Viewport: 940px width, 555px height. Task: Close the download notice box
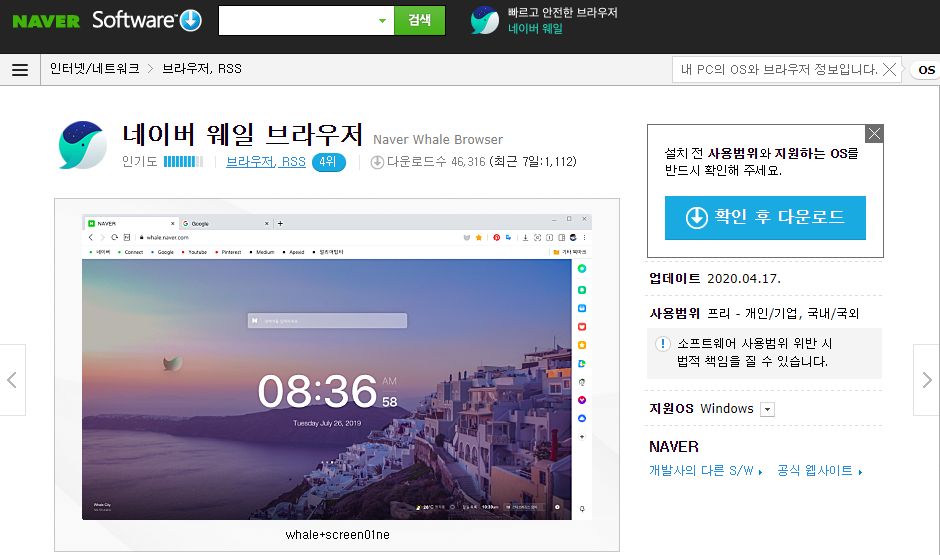[x=875, y=133]
